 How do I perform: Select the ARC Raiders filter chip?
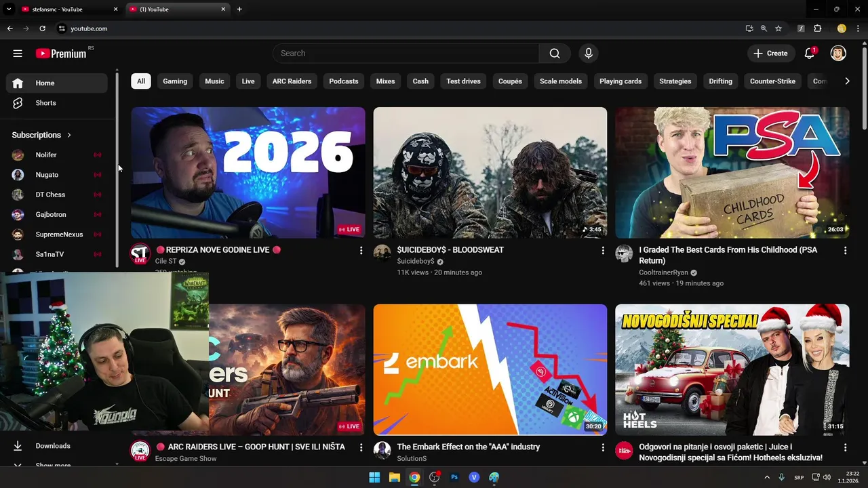(292, 81)
